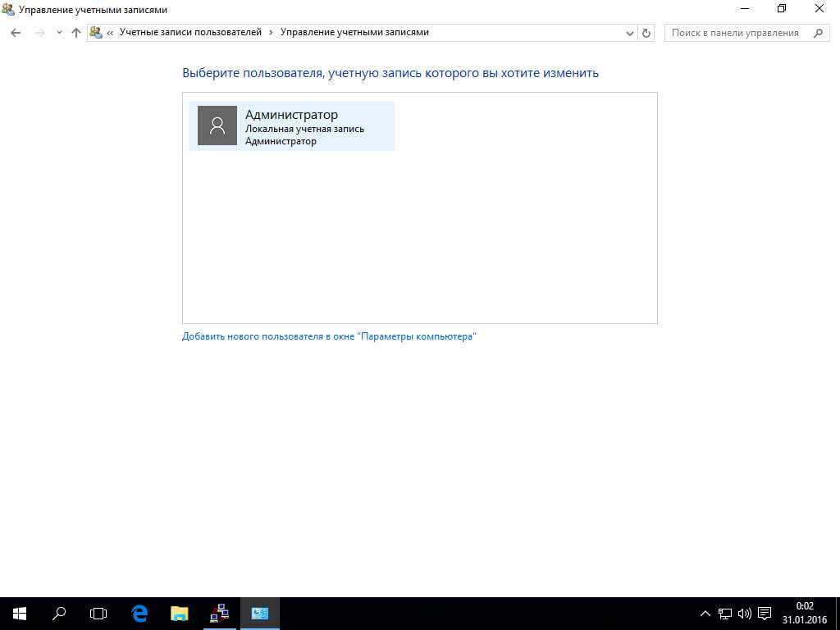Image resolution: width=840 pixels, height=630 pixels.
Task: Show hidden system tray icons
Action: tap(705, 614)
